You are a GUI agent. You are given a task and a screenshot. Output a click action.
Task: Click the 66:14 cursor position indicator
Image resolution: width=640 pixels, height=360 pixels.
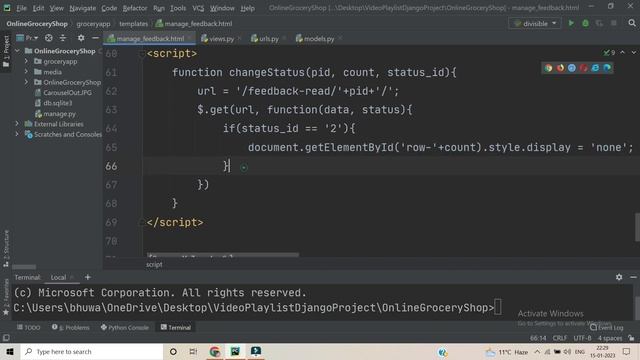538,338
